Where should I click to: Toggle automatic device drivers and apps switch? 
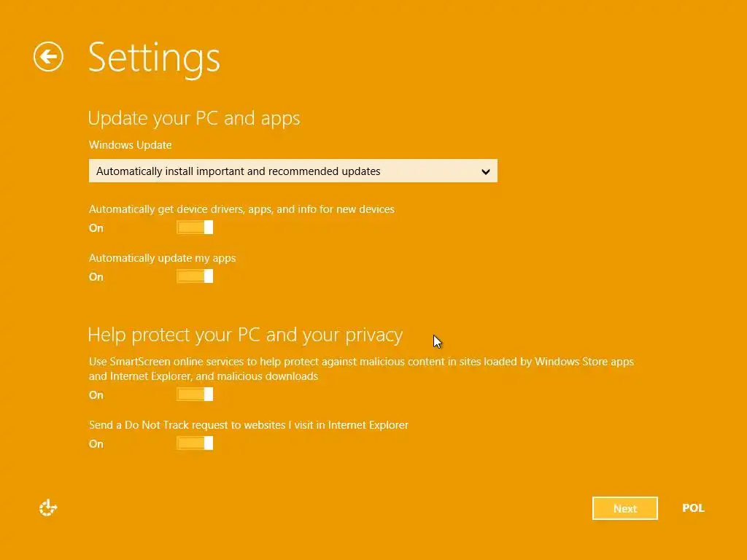tap(195, 227)
